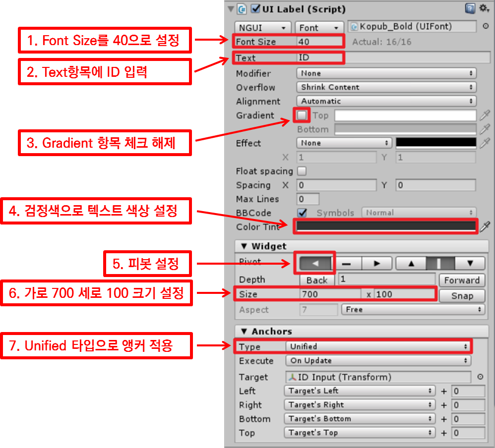
Task: Open the Right anchor dropdown Target's Right
Action: [360, 405]
